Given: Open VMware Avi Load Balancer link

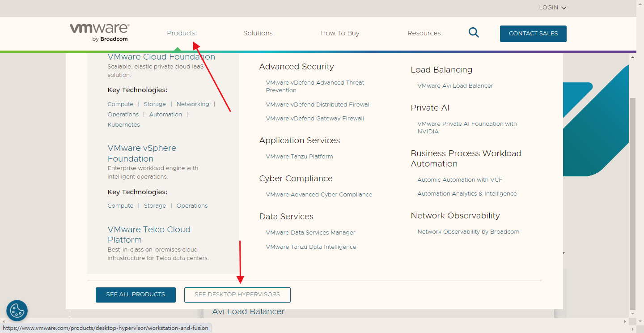Looking at the screenshot, I should [455, 85].
